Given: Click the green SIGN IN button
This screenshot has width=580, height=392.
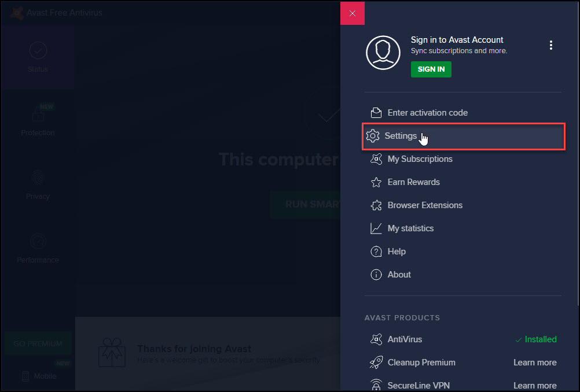Looking at the screenshot, I should point(431,69).
